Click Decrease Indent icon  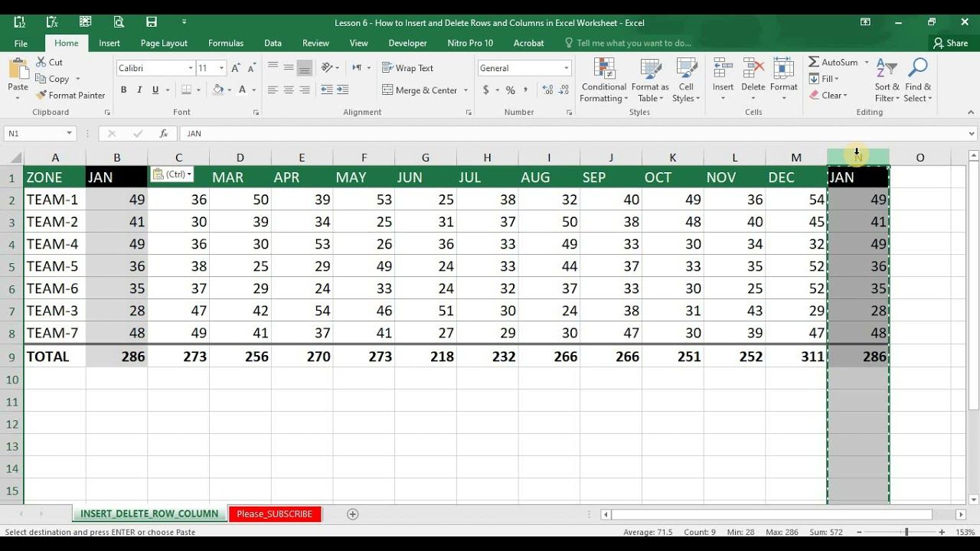pyautogui.click(x=327, y=90)
